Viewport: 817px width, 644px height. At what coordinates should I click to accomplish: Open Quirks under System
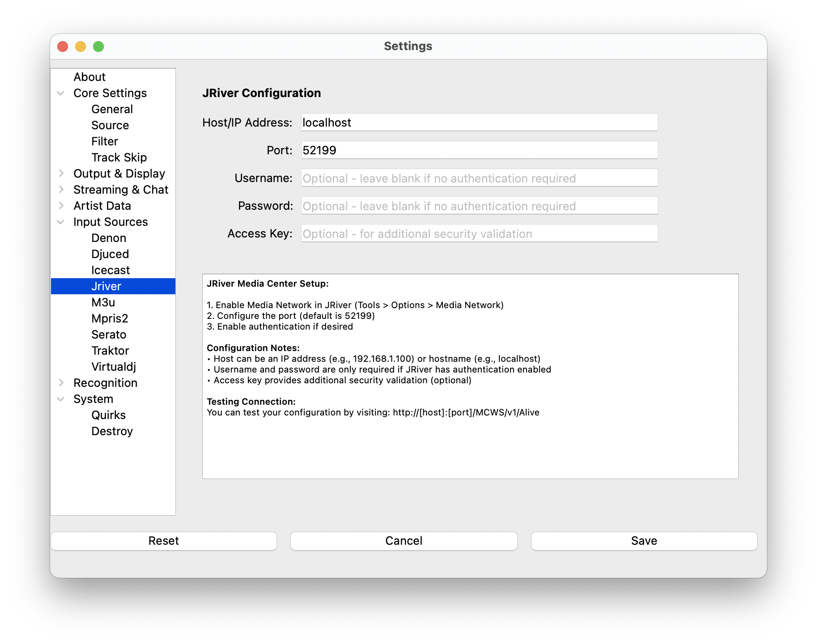click(x=108, y=415)
